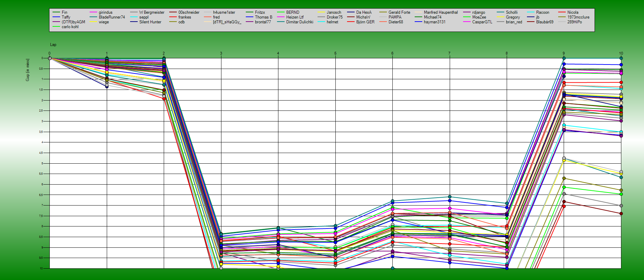The image size is (644, 280).
Task: Click 'Janosch' in the legend
Action: (334, 12)
